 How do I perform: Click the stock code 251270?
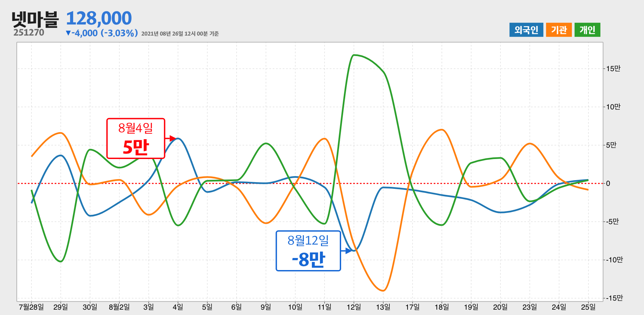(29, 33)
